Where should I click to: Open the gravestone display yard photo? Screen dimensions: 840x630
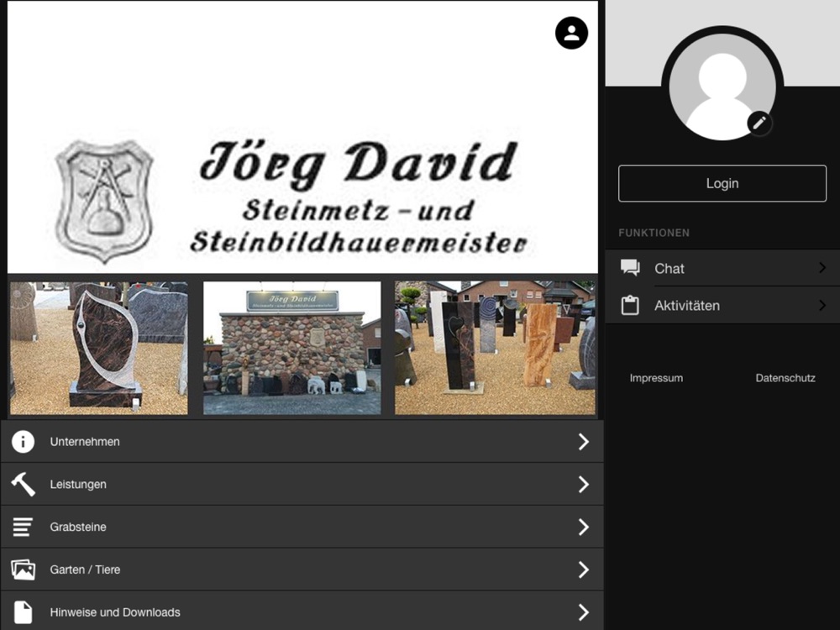[495, 349]
